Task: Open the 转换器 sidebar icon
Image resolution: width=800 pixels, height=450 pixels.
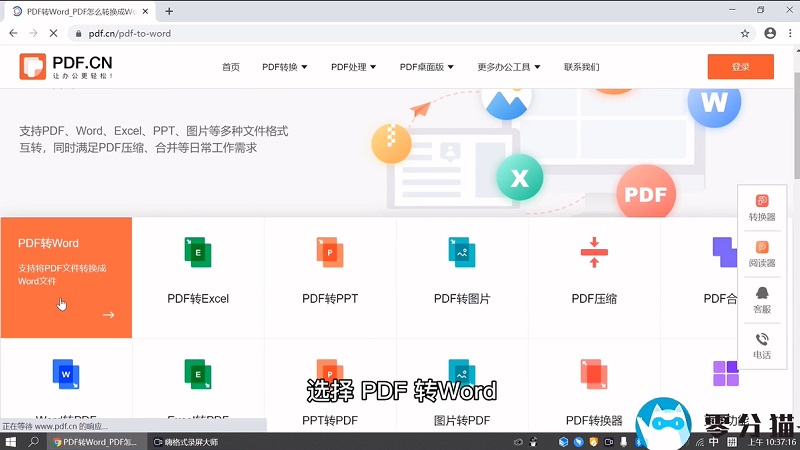Action: [x=762, y=202]
